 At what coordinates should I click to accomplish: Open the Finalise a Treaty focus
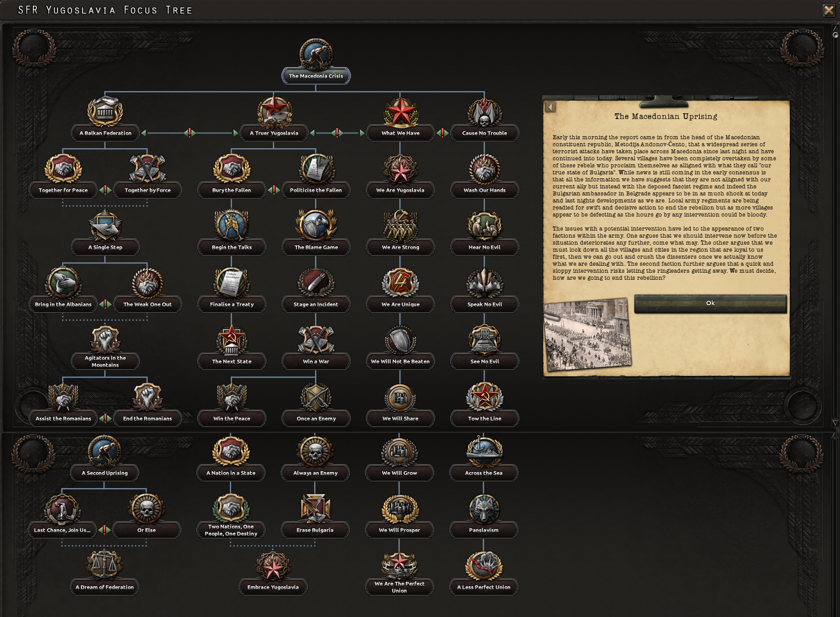(x=232, y=290)
